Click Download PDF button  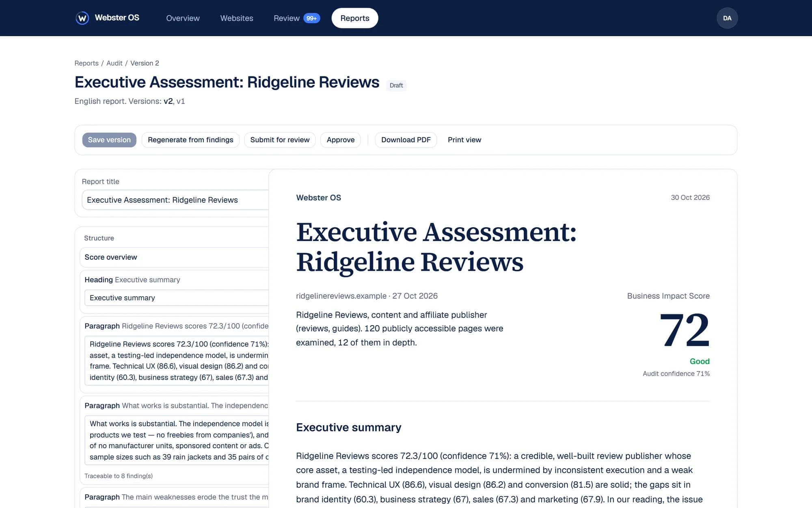[406, 140]
